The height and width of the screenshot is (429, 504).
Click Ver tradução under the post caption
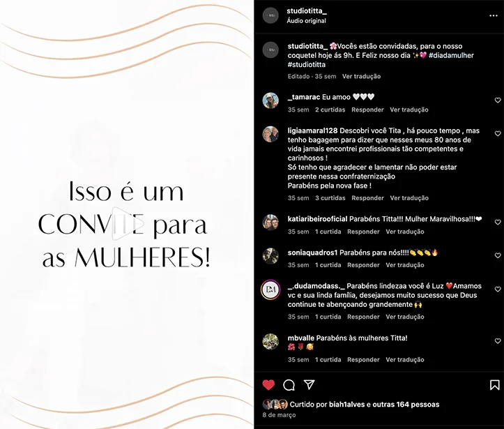click(x=361, y=77)
